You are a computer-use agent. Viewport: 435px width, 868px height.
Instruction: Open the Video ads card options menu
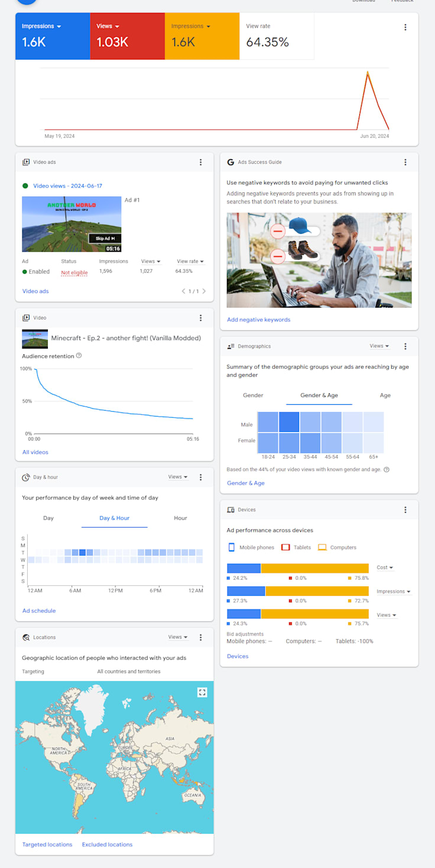[x=200, y=162]
